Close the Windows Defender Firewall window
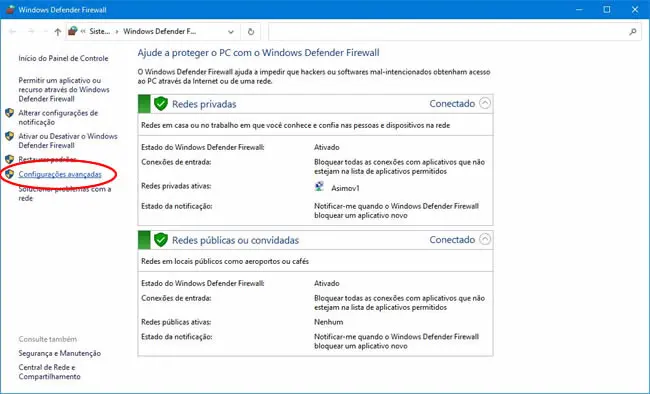 click(x=635, y=9)
